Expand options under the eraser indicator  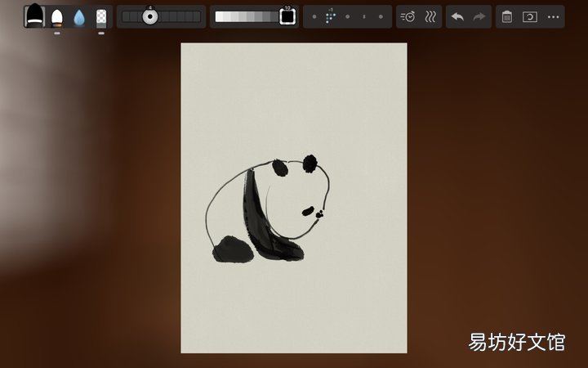[101, 33]
